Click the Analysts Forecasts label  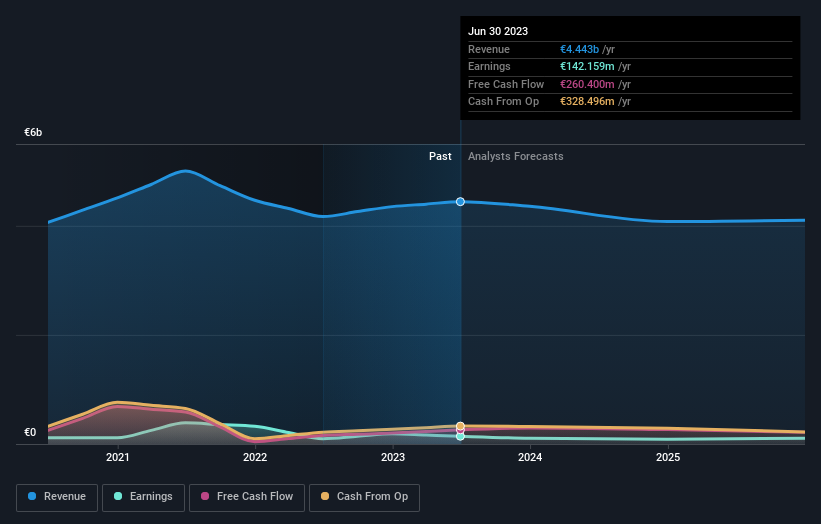tap(516, 156)
